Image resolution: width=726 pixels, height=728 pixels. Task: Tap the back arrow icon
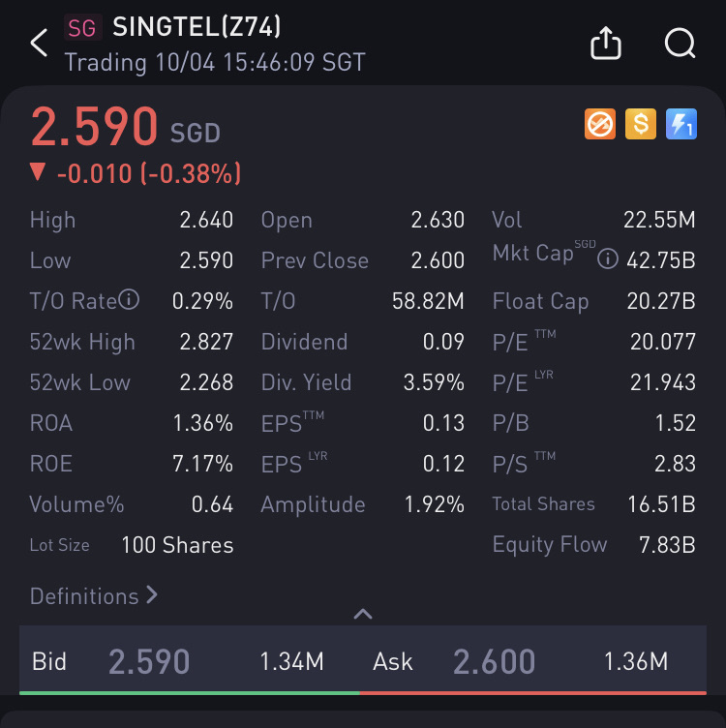coord(39,43)
